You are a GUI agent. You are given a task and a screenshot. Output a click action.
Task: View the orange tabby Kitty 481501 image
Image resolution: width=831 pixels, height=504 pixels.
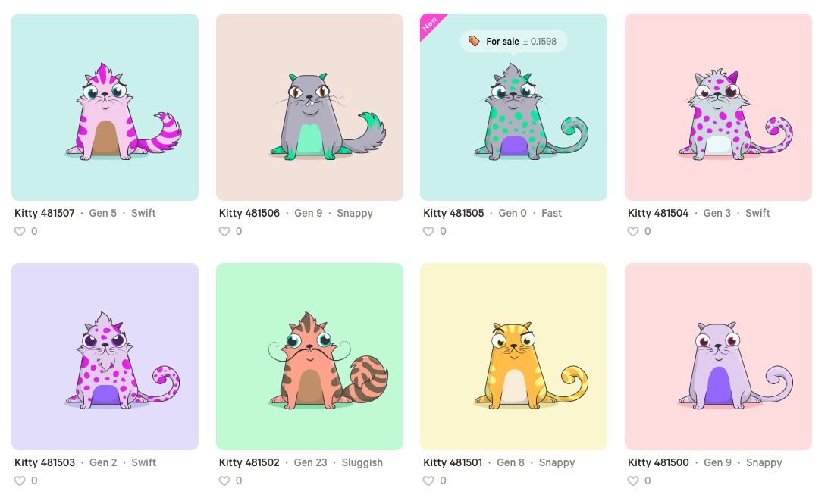pos(513,357)
